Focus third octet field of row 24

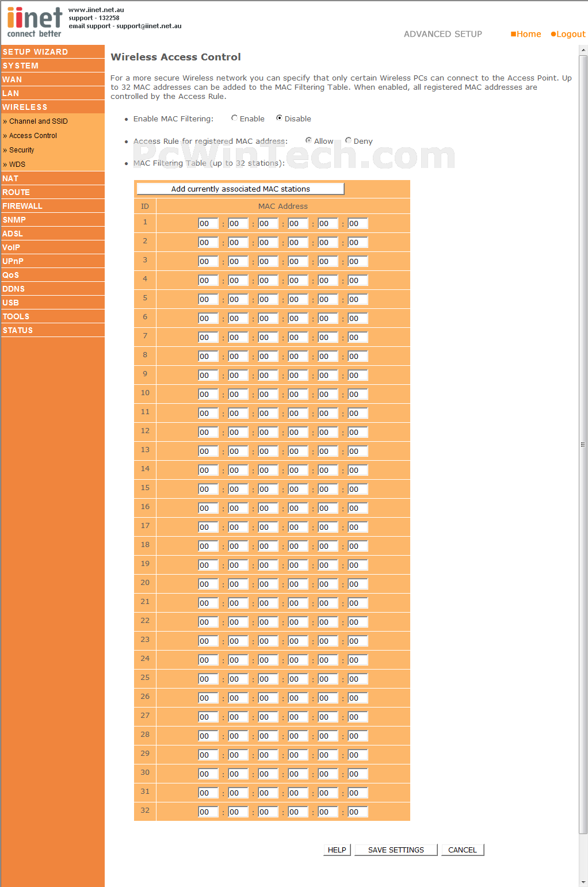[x=268, y=660]
